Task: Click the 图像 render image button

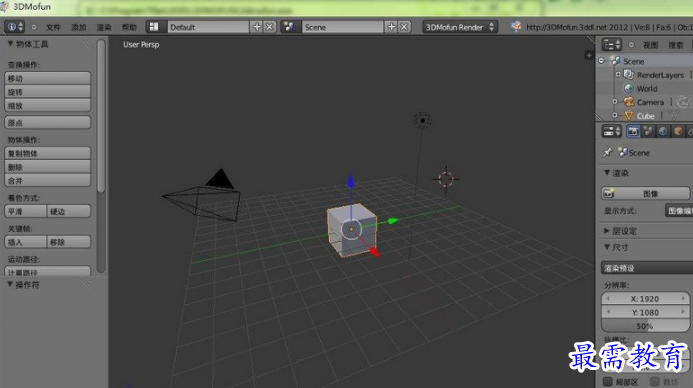Action: click(x=645, y=193)
